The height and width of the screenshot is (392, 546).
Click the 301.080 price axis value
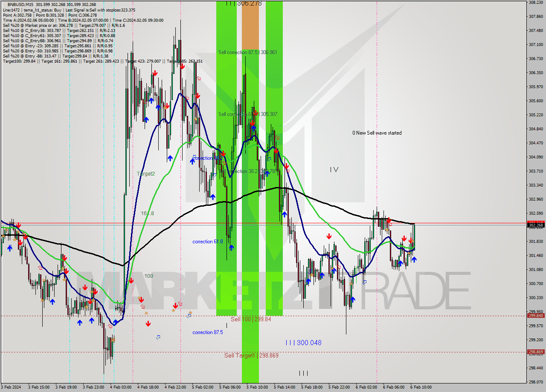[536, 269]
